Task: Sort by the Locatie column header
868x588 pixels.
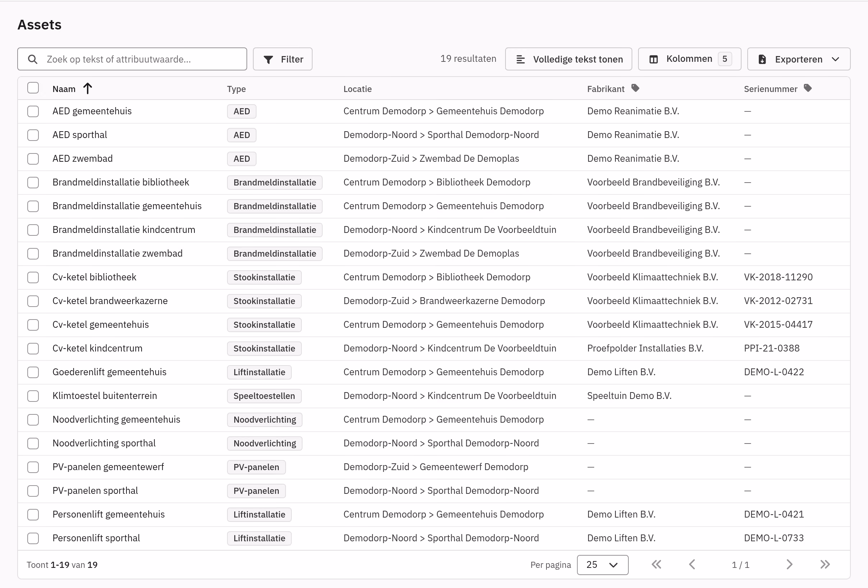Action: point(357,89)
